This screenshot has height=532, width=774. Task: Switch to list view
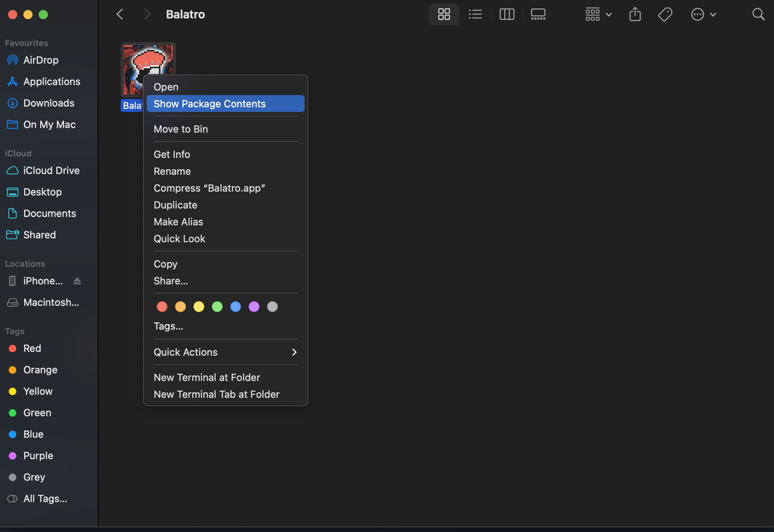click(x=475, y=15)
